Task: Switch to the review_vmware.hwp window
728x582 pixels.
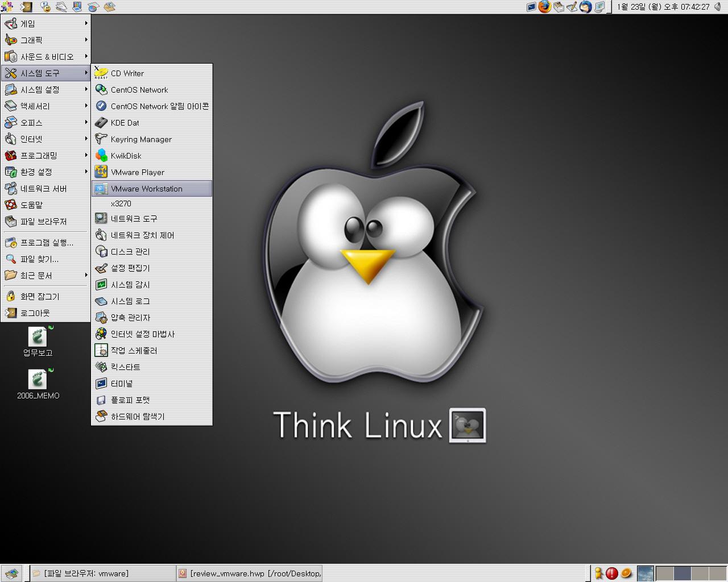Action: (250, 573)
